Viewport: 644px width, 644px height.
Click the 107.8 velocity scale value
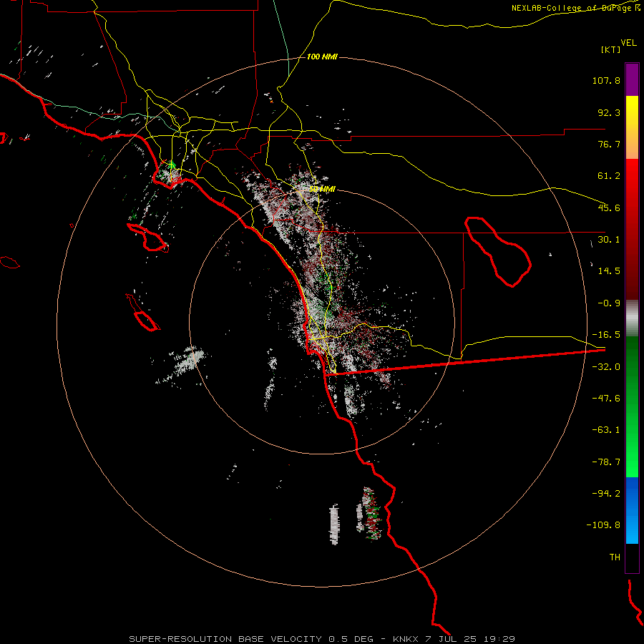click(606, 80)
